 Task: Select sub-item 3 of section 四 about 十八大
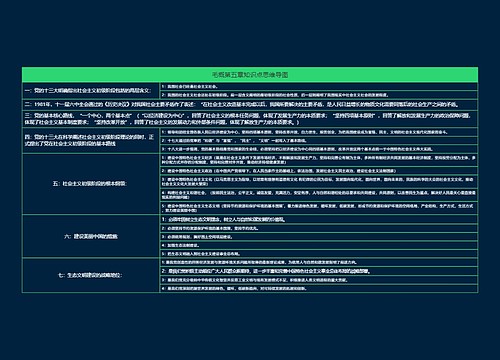(319, 149)
